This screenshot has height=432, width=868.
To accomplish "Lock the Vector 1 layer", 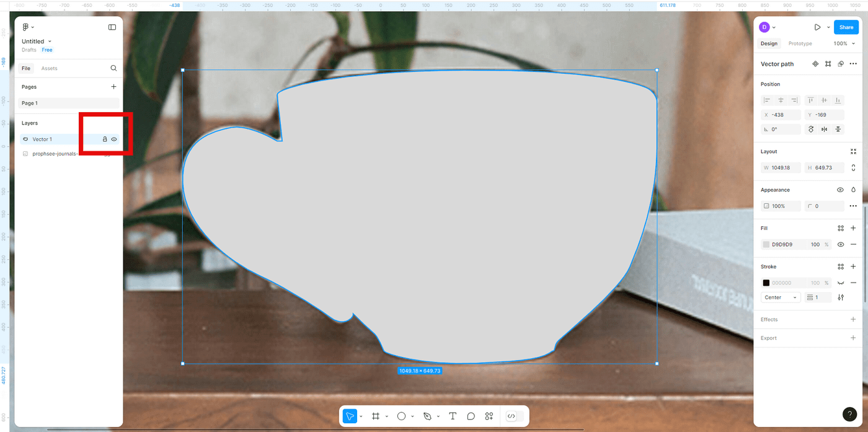I will (x=105, y=139).
